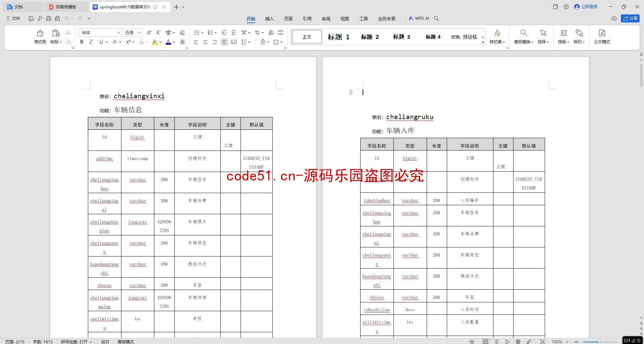Expand borders dropdown arrow

[281, 42]
